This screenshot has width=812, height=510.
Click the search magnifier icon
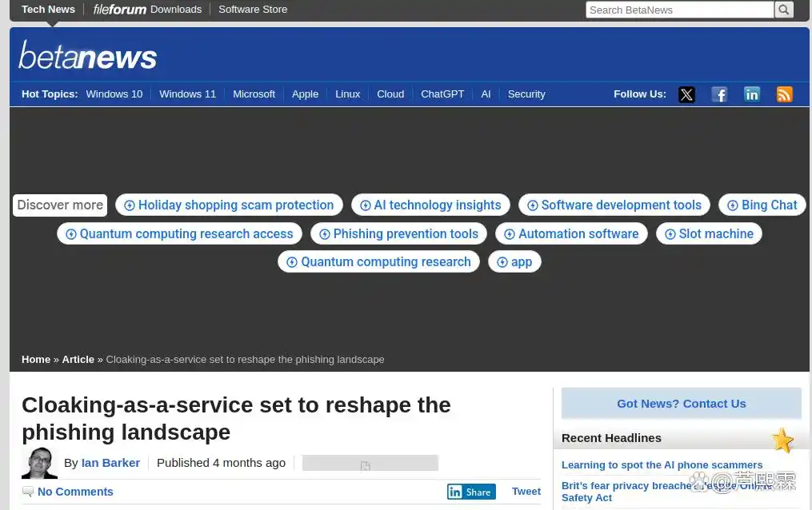coord(784,10)
